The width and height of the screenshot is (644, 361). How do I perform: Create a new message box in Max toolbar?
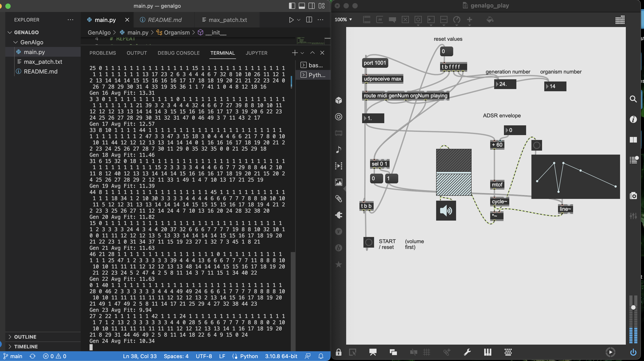379,20
